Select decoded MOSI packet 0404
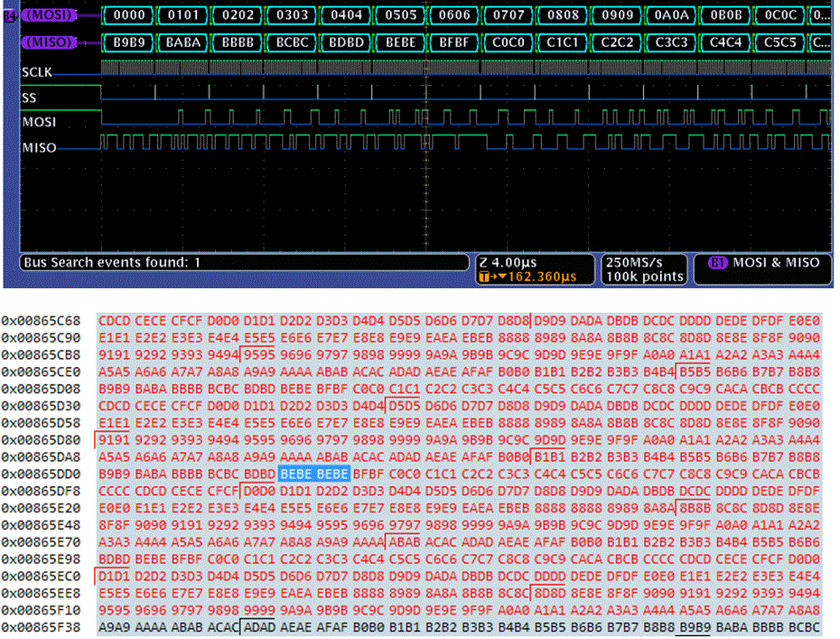Screen dimensions: 840x639 (x=346, y=15)
